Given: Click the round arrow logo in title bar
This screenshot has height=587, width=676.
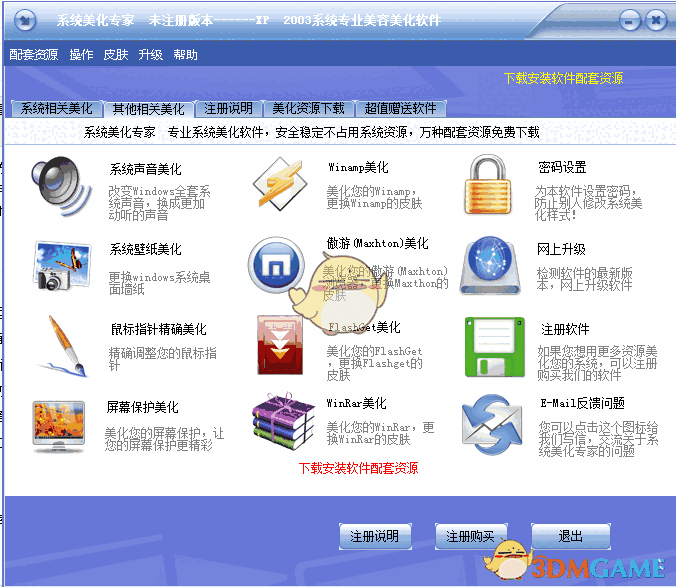Looking at the screenshot, I should tap(25, 20).
